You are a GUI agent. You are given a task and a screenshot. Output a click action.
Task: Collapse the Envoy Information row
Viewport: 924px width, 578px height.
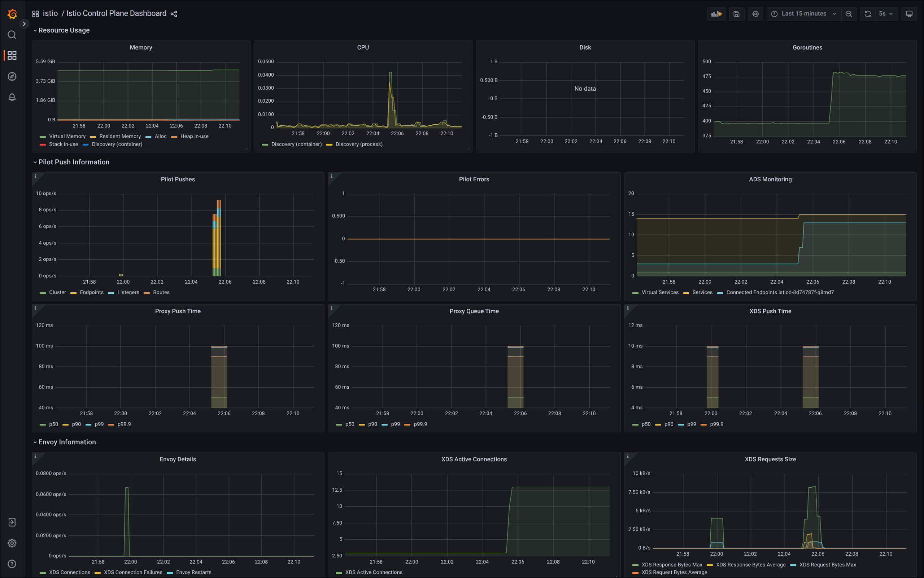(x=64, y=442)
